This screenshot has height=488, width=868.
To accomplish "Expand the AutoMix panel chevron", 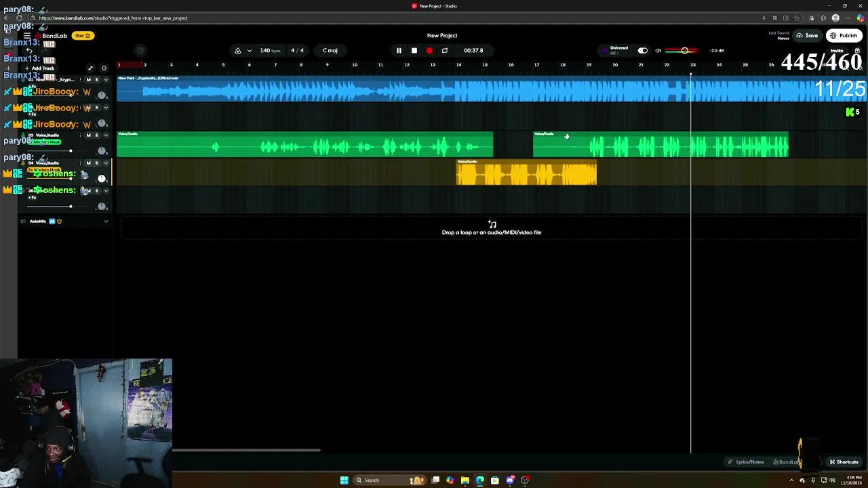I will pyautogui.click(x=106, y=222).
